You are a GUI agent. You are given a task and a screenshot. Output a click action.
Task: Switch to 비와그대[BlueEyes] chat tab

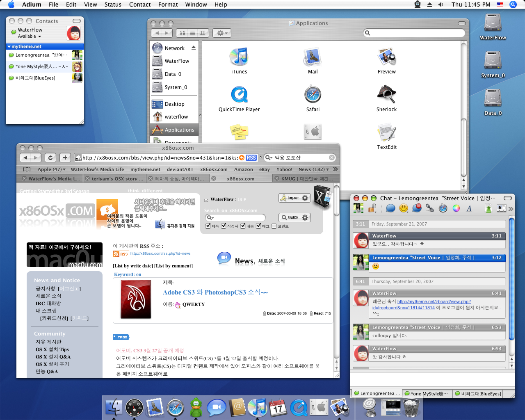(478, 393)
